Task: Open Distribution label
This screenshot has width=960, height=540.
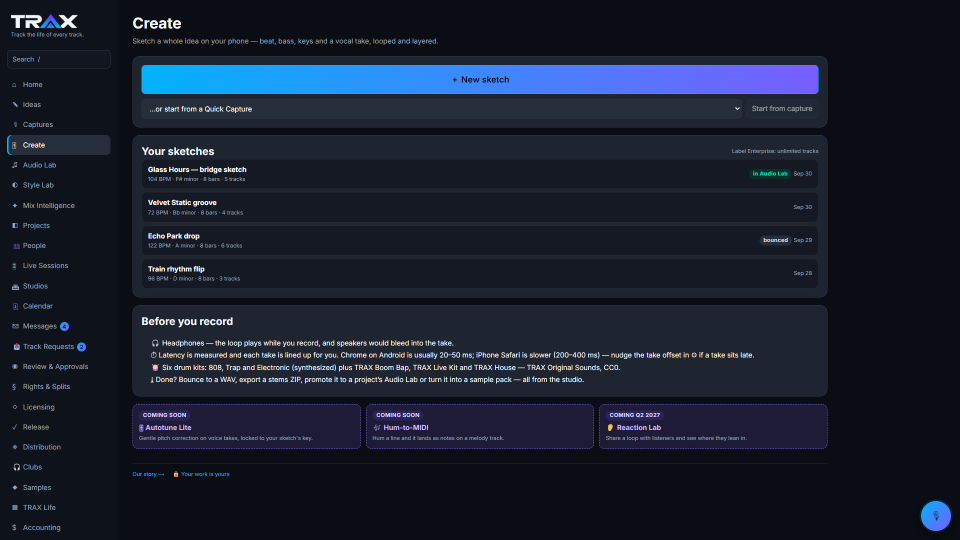Action: [x=42, y=448]
